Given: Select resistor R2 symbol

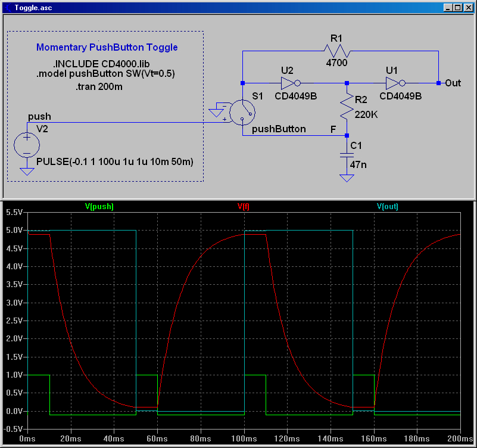Looking at the screenshot, I should pyautogui.click(x=347, y=106).
